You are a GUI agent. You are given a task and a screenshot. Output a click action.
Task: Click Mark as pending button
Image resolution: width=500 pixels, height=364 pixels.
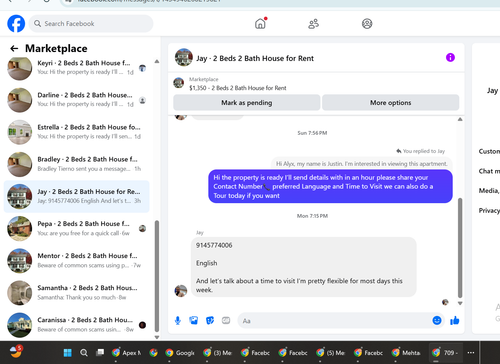pyautogui.click(x=247, y=103)
